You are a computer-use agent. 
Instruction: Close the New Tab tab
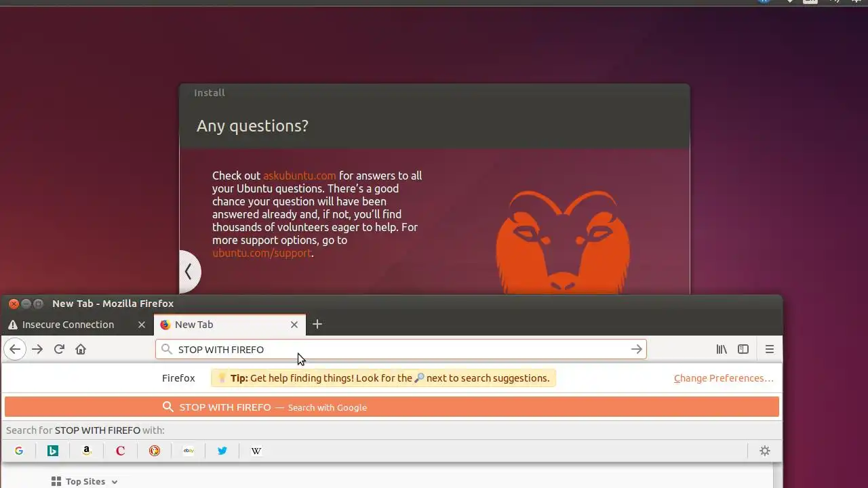pos(294,325)
